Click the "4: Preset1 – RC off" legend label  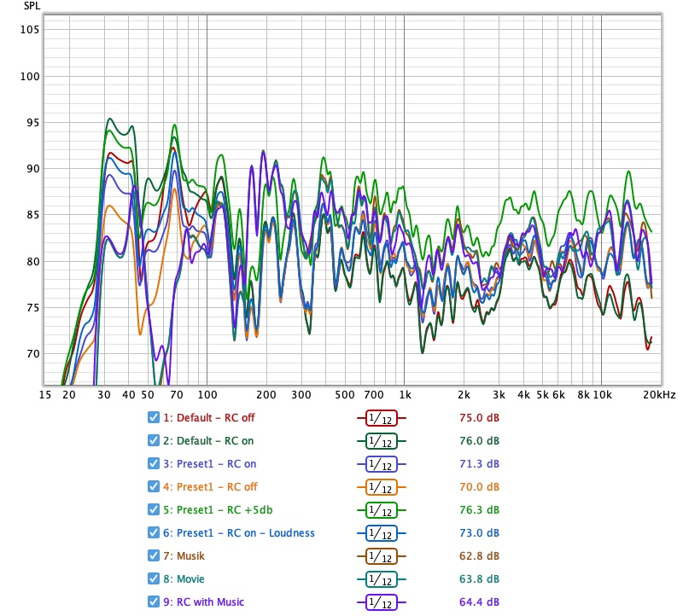(x=210, y=487)
